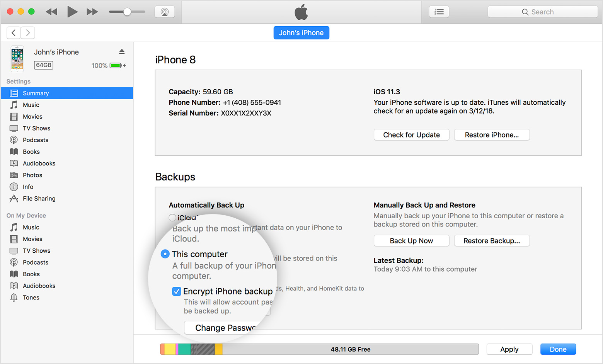The height and width of the screenshot is (364, 603).
Task: Select This computer radio button
Action: 165,254
